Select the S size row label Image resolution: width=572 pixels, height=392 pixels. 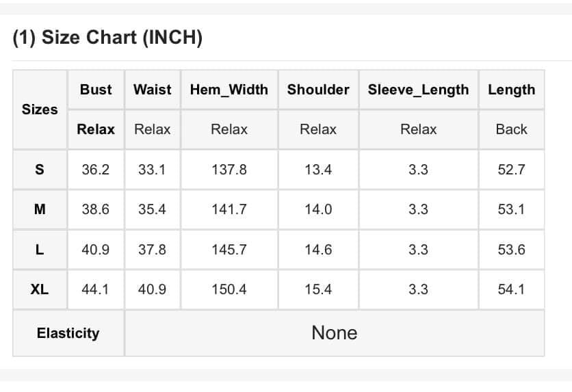click(x=40, y=170)
